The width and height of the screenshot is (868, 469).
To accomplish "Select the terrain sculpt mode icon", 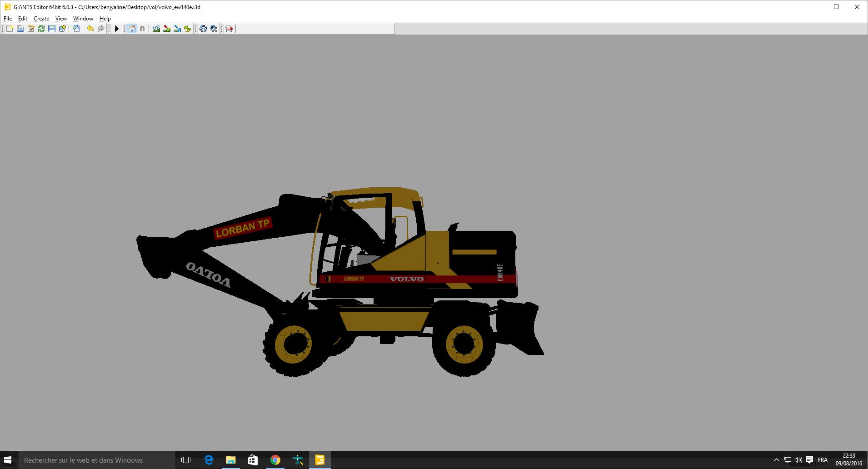I will (x=156, y=29).
